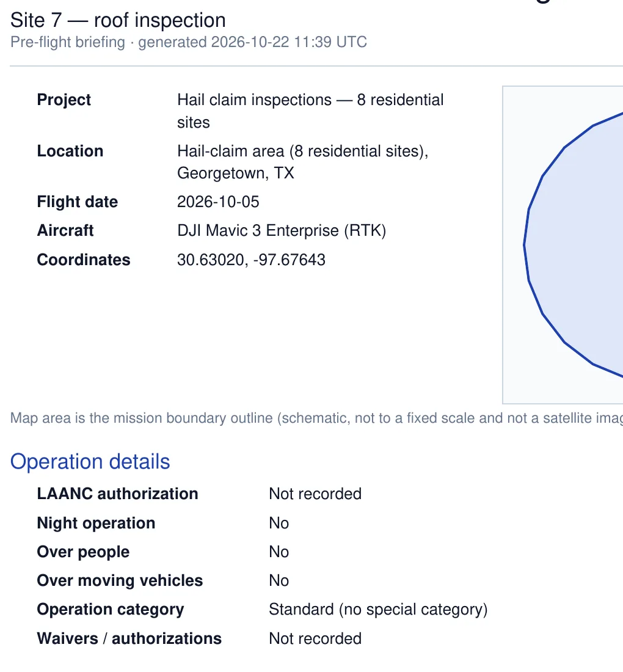623x672 pixels.
Task: Click the 'Waivers / authorizations' label
Action: coord(129,638)
